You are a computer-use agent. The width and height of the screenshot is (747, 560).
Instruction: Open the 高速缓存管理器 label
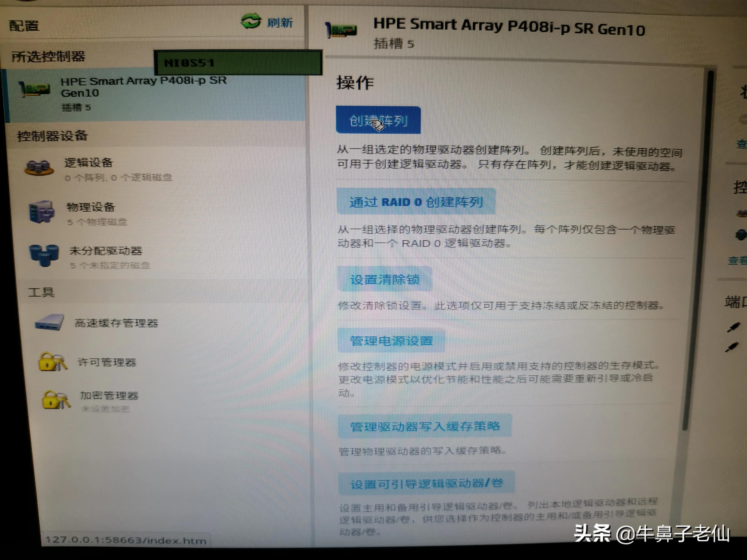[116, 323]
